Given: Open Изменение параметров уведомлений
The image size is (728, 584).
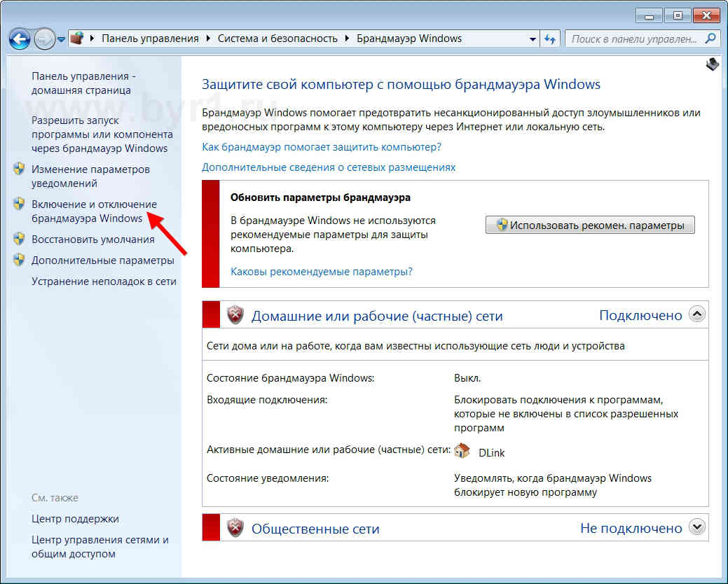Looking at the screenshot, I should 90,176.
